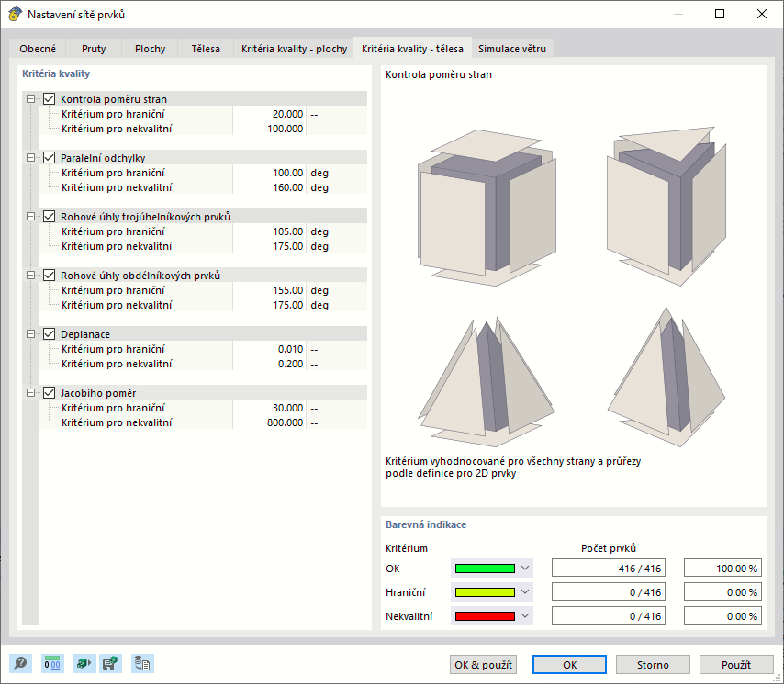Click the yellow Hraniční color swatch

point(485,591)
